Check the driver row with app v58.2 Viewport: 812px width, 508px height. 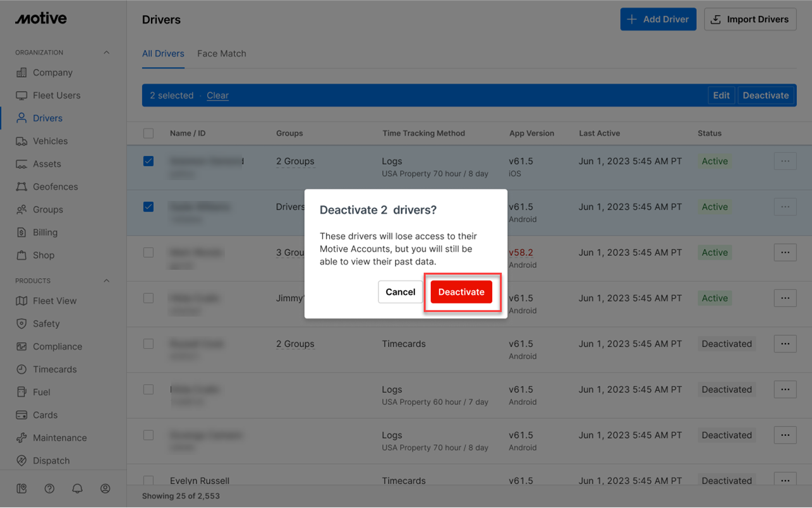tap(148, 253)
